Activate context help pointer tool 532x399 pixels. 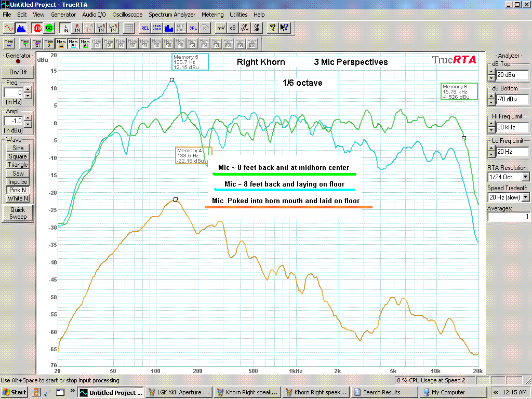click(x=284, y=28)
